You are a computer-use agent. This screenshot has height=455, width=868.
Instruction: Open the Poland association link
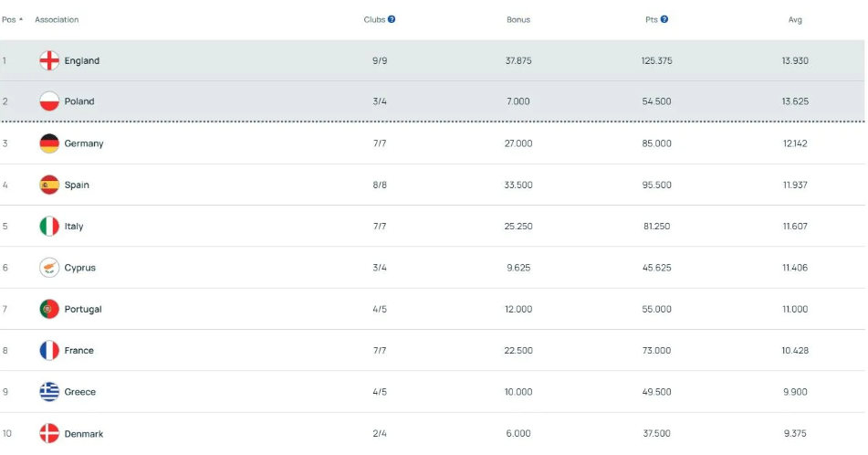tap(79, 101)
